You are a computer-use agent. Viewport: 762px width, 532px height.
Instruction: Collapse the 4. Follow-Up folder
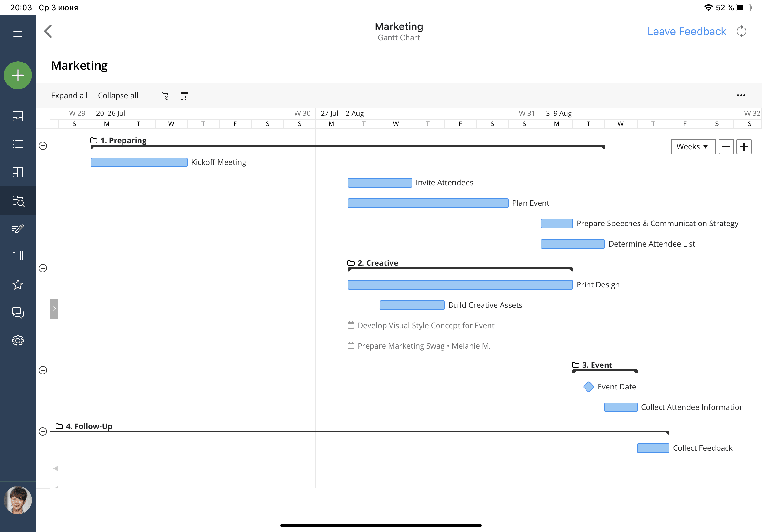point(43,432)
